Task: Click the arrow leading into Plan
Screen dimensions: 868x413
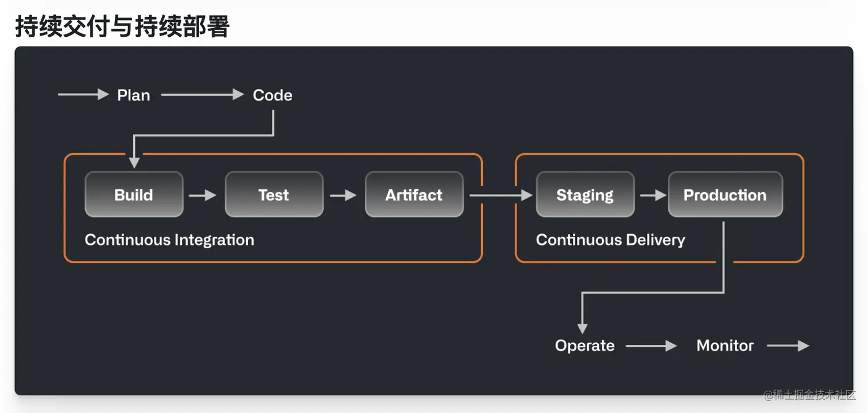Action: coord(83,95)
